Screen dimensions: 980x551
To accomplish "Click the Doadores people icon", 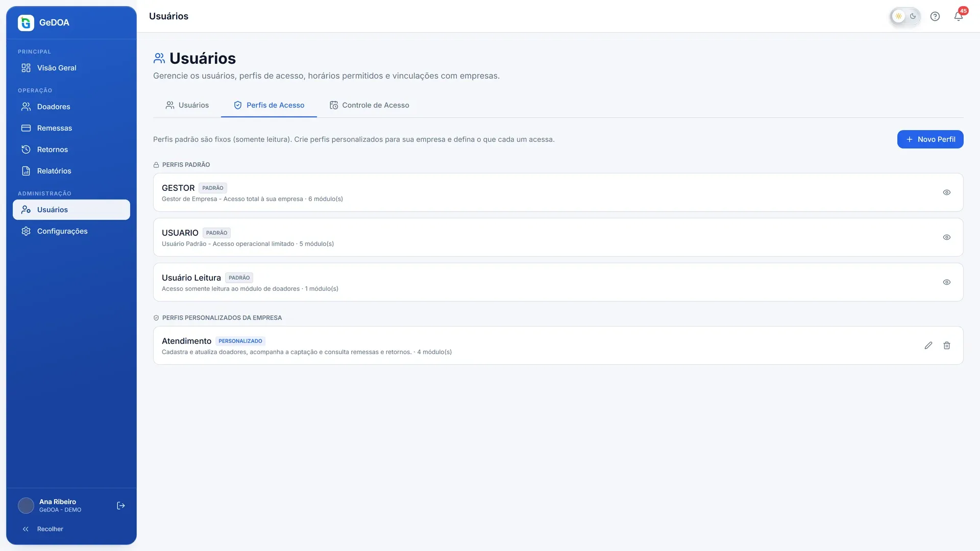I will (26, 107).
